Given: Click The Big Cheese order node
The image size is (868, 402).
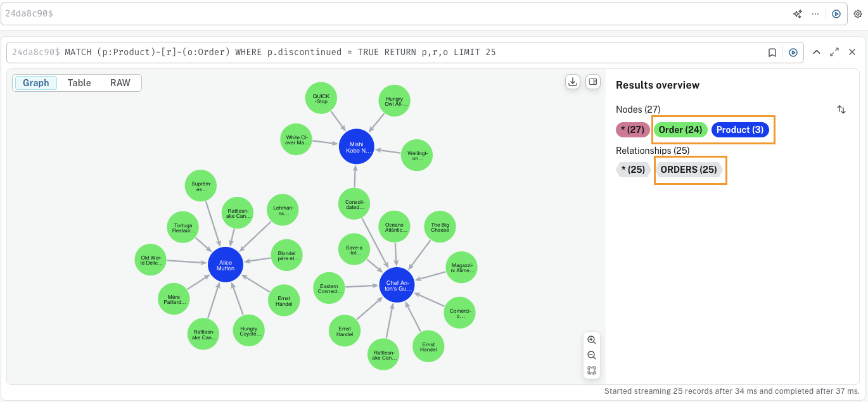Looking at the screenshot, I should pyautogui.click(x=440, y=227).
